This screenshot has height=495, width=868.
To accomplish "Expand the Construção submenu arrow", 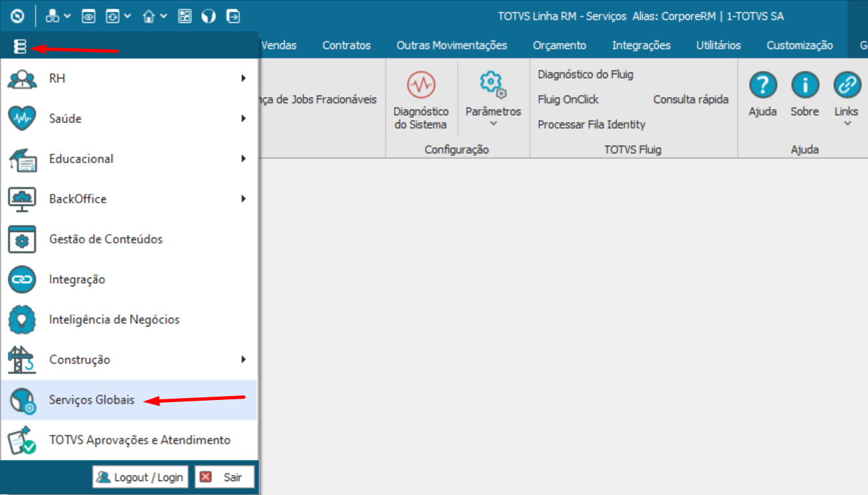I will (x=244, y=360).
